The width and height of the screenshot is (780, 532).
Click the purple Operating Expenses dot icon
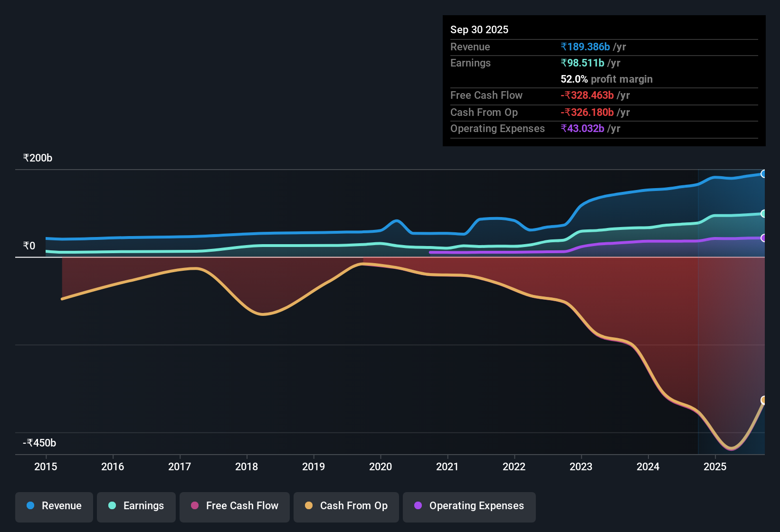[x=419, y=506]
